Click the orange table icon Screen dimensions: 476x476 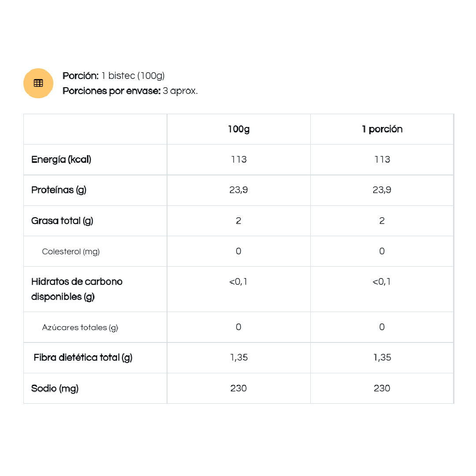pyautogui.click(x=38, y=83)
